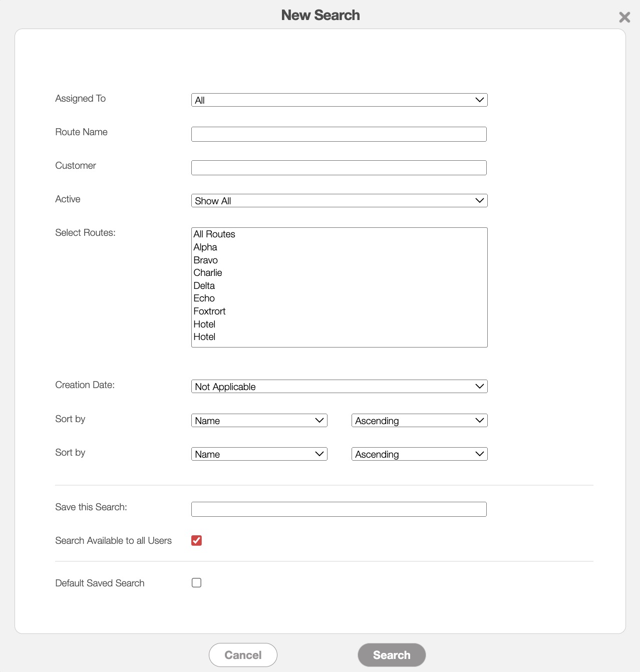This screenshot has width=640, height=672.
Task: Pick the Charlie route in the list
Action: (208, 273)
